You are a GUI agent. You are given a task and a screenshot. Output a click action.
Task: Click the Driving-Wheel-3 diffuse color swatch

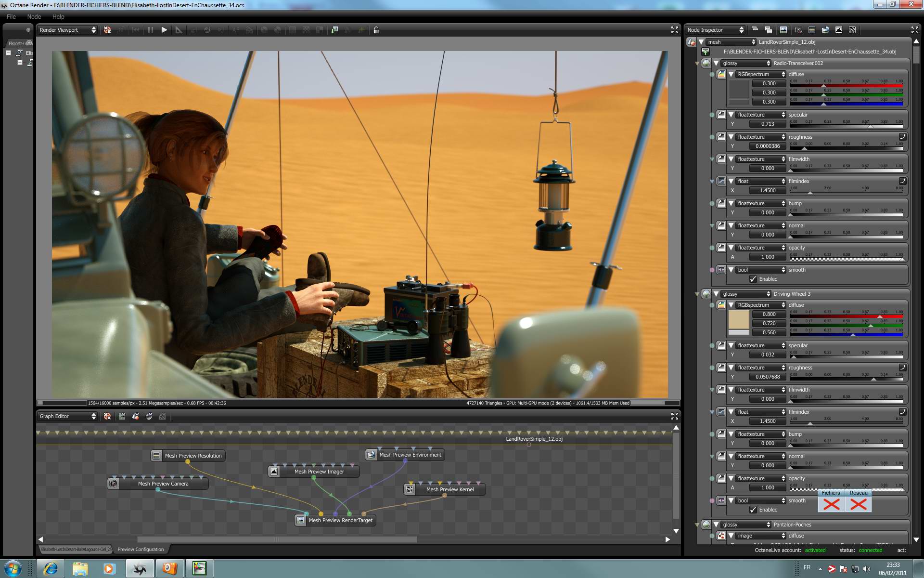739,319
